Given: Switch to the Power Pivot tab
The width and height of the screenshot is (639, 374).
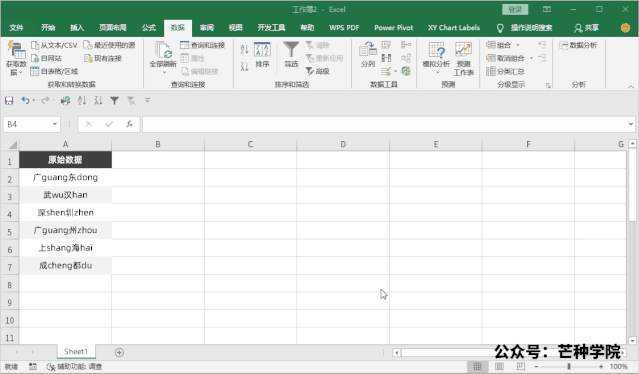Looking at the screenshot, I should coord(394,28).
